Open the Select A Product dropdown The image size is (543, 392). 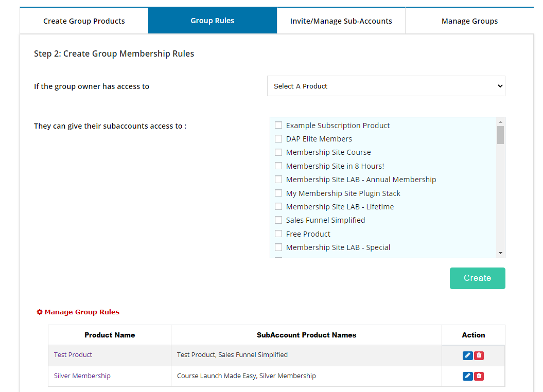tap(386, 86)
